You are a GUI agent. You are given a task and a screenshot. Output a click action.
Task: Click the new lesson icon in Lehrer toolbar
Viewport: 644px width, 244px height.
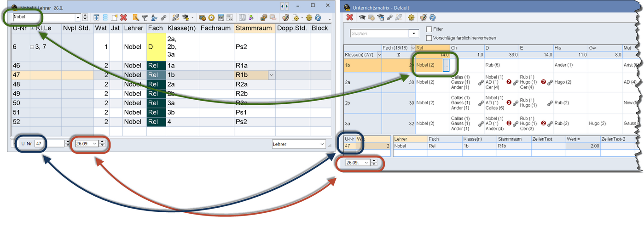click(115, 17)
